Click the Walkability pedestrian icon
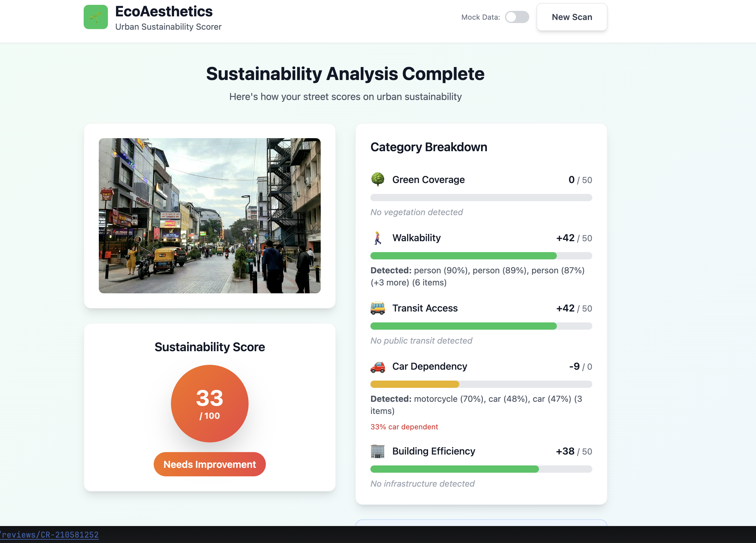Viewport: 756px width, 543px height. (x=377, y=238)
